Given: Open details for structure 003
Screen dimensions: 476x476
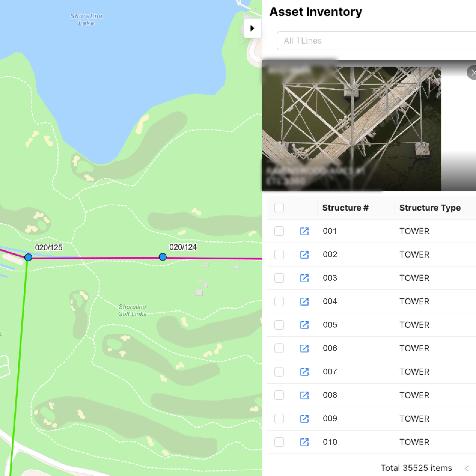Looking at the screenshot, I should (304, 278).
